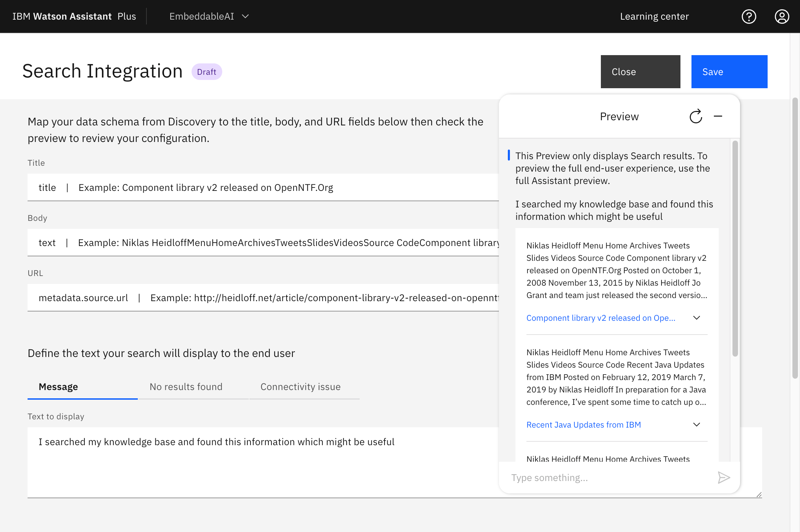The height and width of the screenshot is (532, 800).
Task: Save the search integration
Action: 729,72
